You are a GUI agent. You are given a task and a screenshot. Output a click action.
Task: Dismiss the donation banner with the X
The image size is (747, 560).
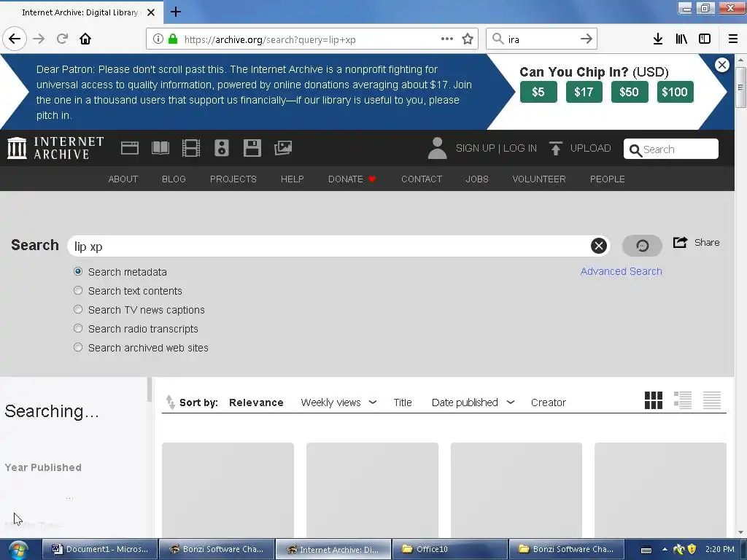click(x=722, y=65)
